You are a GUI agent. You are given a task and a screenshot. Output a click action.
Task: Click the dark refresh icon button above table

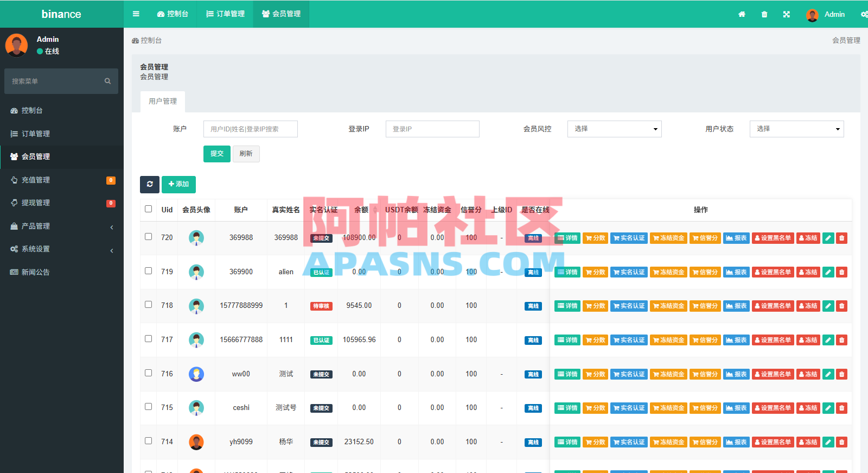(x=150, y=185)
